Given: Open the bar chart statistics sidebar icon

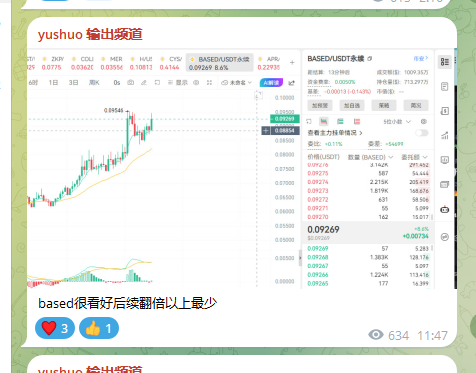Looking at the screenshot, I should 445,135.
